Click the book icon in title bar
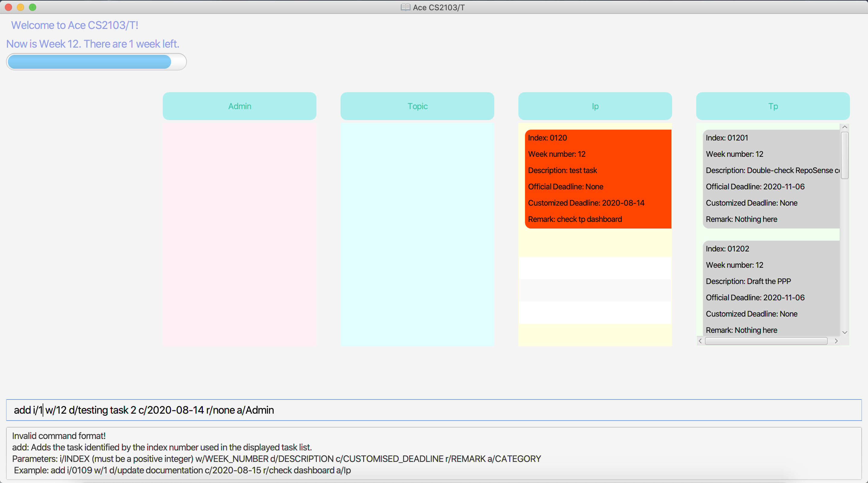This screenshot has width=868, height=483. (405, 8)
